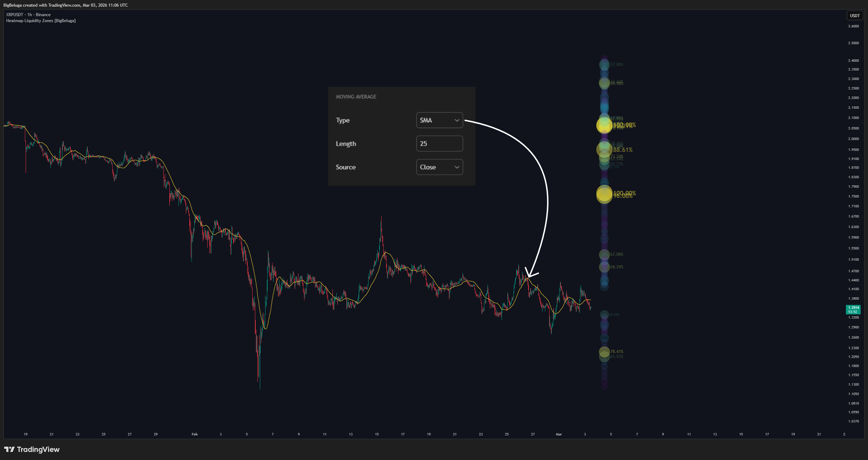Click the Heatmap Liquidity Zones indicator title
Image resolution: width=868 pixels, height=460 pixels.
pyautogui.click(x=41, y=21)
